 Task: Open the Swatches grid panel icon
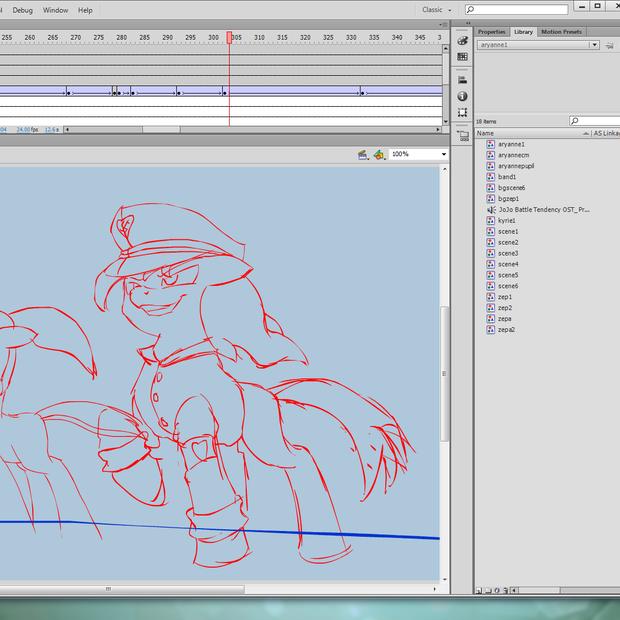tap(463, 58)
